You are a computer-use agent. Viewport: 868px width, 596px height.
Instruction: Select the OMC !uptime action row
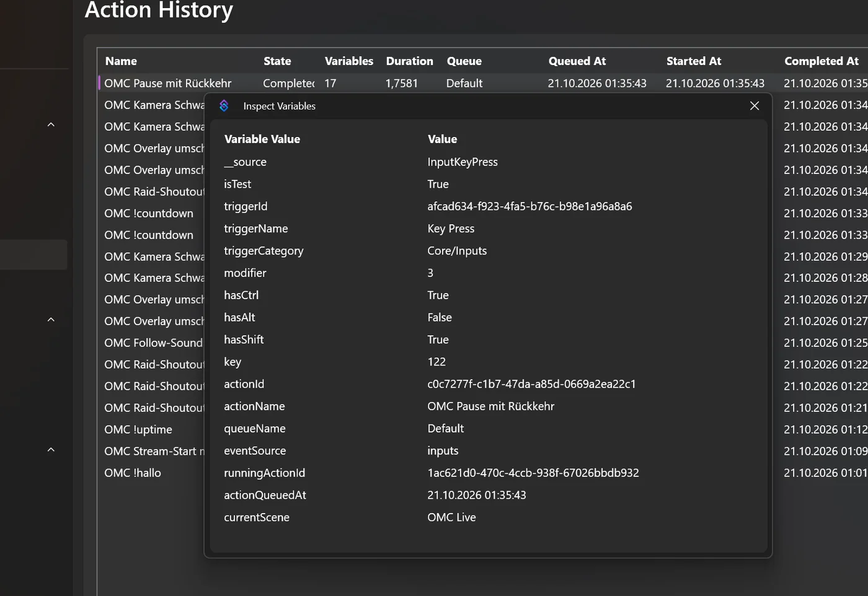point(138,429)
